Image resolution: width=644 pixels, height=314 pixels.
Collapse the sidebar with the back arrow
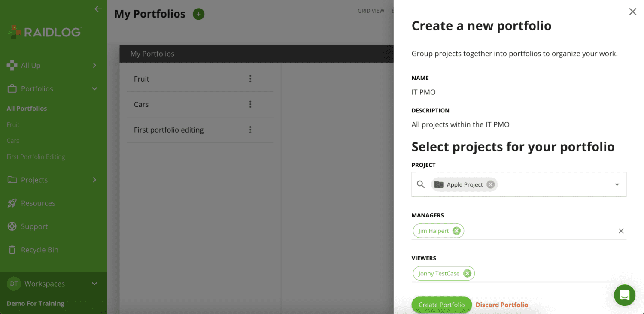coord(98,9)
